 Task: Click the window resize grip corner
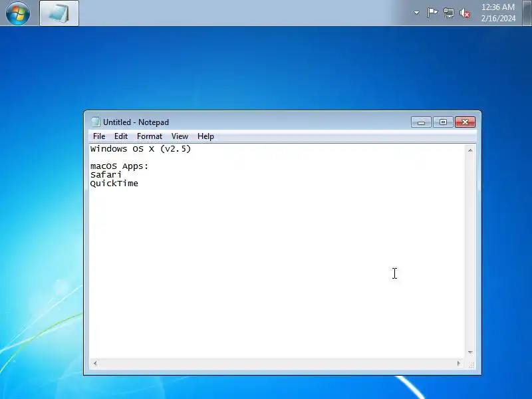471,365
